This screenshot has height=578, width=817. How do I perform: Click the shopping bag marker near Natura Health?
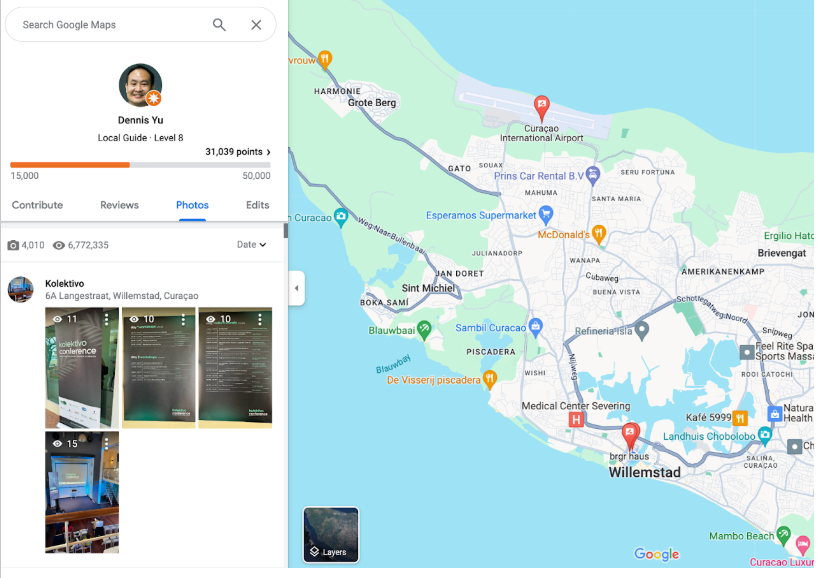(x=775, y=414)
